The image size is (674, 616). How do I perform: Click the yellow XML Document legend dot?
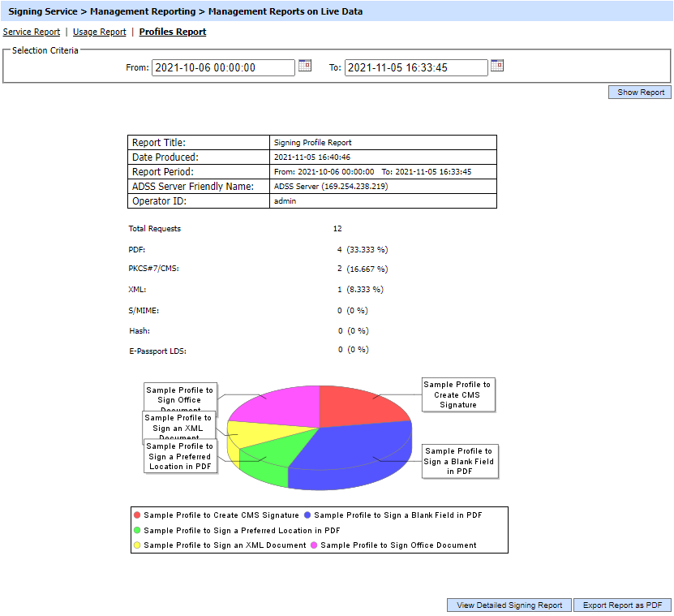click(137, 545)
